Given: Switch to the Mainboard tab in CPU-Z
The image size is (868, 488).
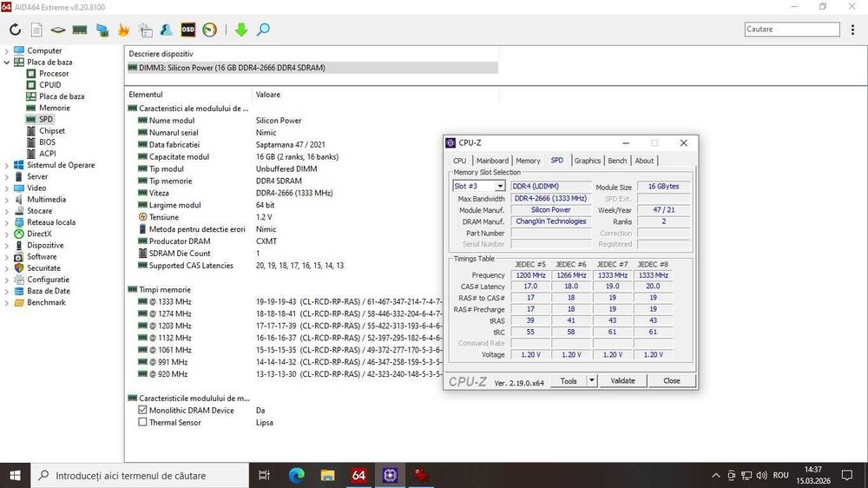Looking at the screenshot, I should tap(492, 161).
